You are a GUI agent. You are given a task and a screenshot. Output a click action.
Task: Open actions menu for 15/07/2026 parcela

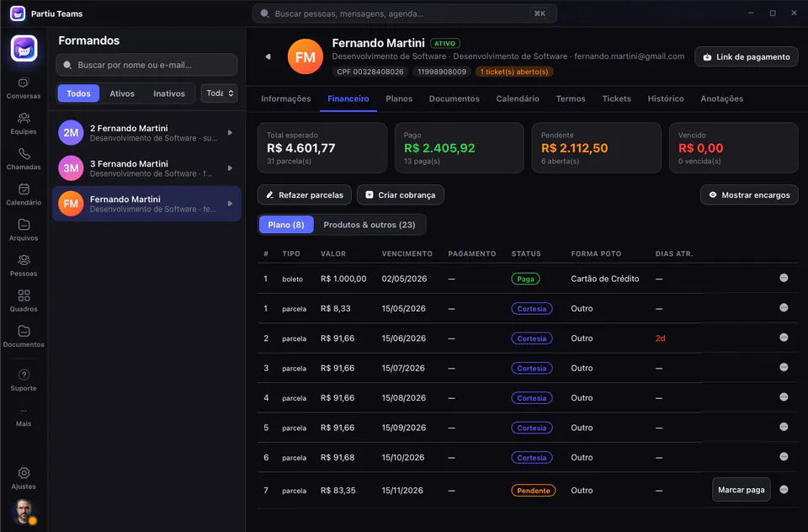tap(784, 368)
